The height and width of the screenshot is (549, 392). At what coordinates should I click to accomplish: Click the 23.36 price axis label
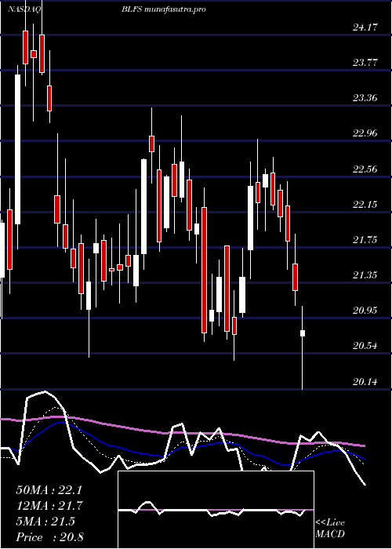365,98
